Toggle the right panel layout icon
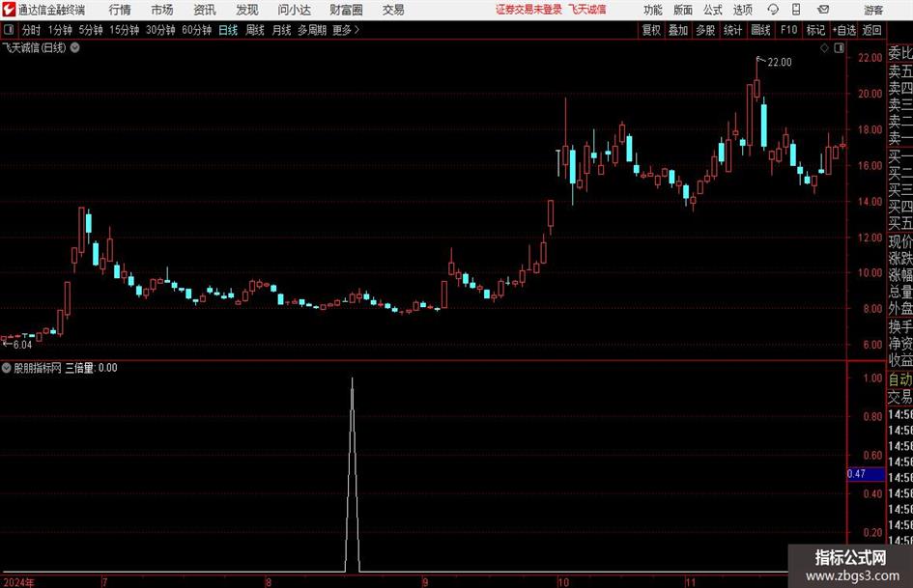The image size is (913, 588). tap(839, 48)
